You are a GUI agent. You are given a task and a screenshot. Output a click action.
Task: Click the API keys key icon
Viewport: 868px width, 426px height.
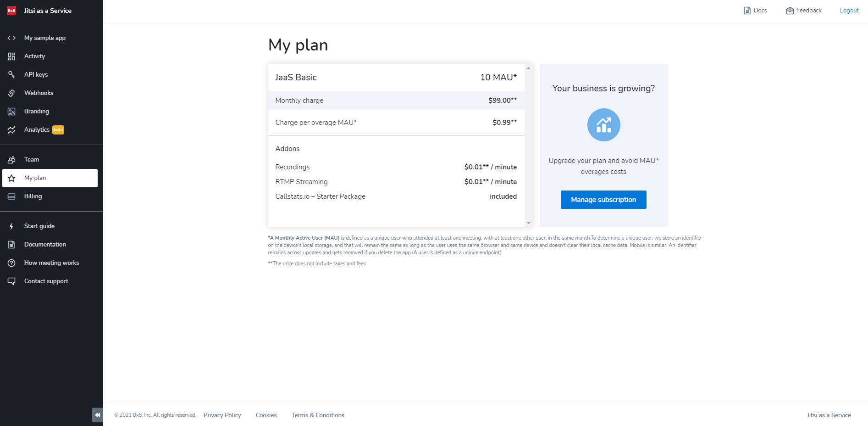[11, 74]
